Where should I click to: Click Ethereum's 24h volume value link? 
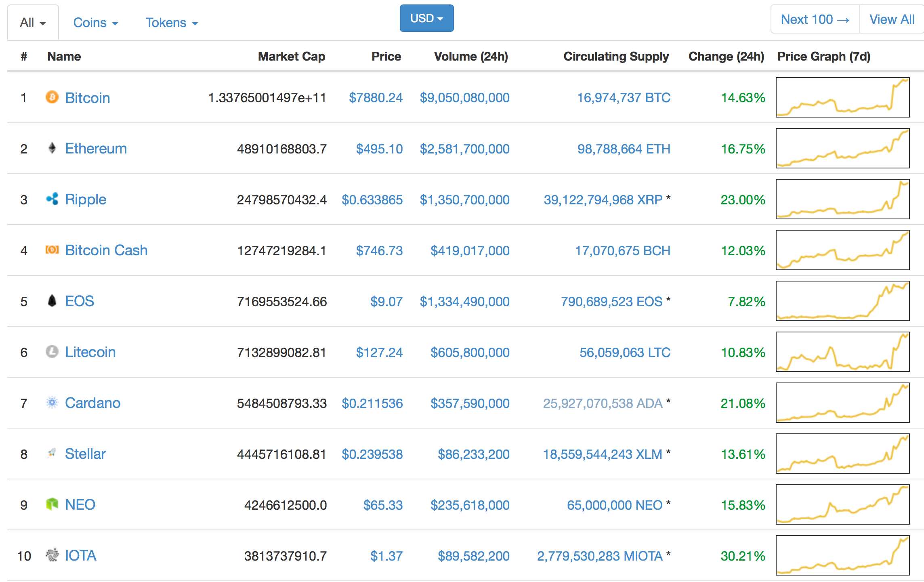point(464,149)
